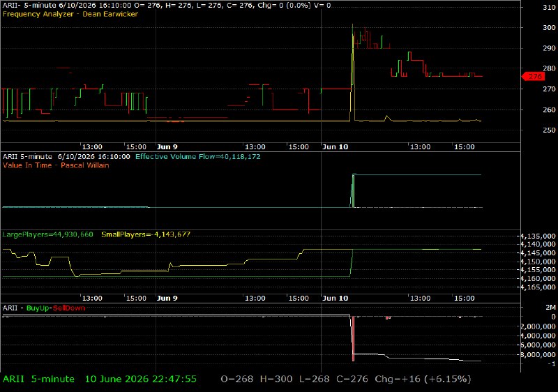Click the 'Effective Volume Flow=40,118,172' readout
Screen dimensions: 558x392
click(198, 156)
